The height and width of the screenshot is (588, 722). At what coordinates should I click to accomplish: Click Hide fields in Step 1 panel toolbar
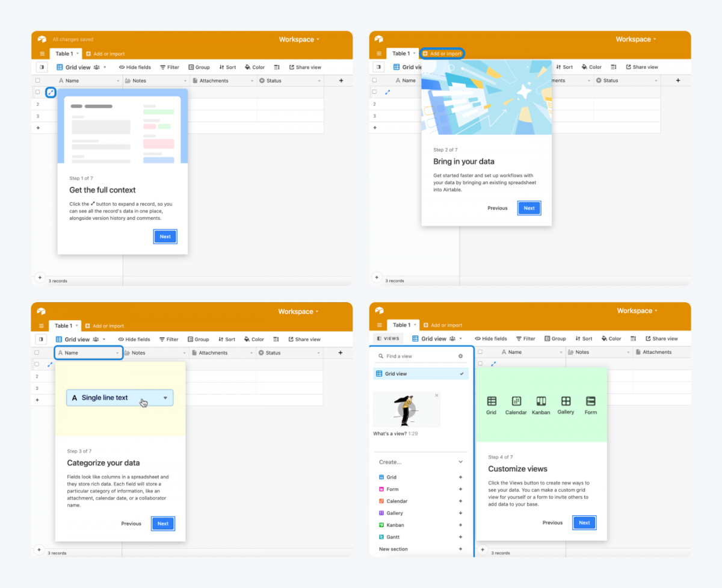135,67
